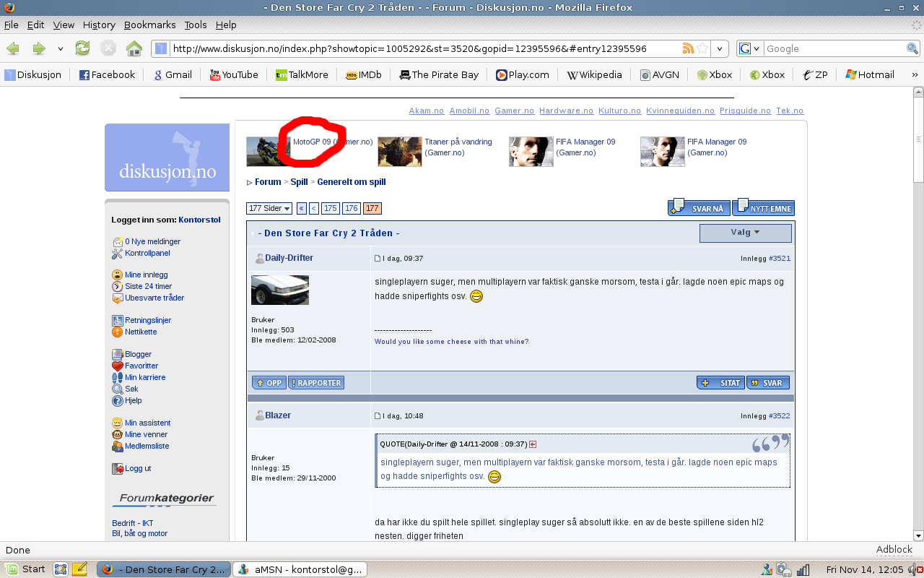
Task: Open the '0 Nye meldinger' inbox link
Action: (x=152, y=241)
